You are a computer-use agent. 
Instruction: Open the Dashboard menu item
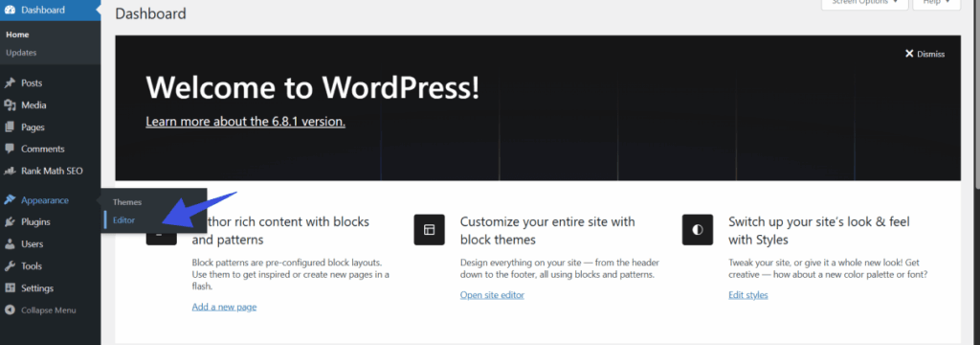pyautogui.click(x=50, y=10)
